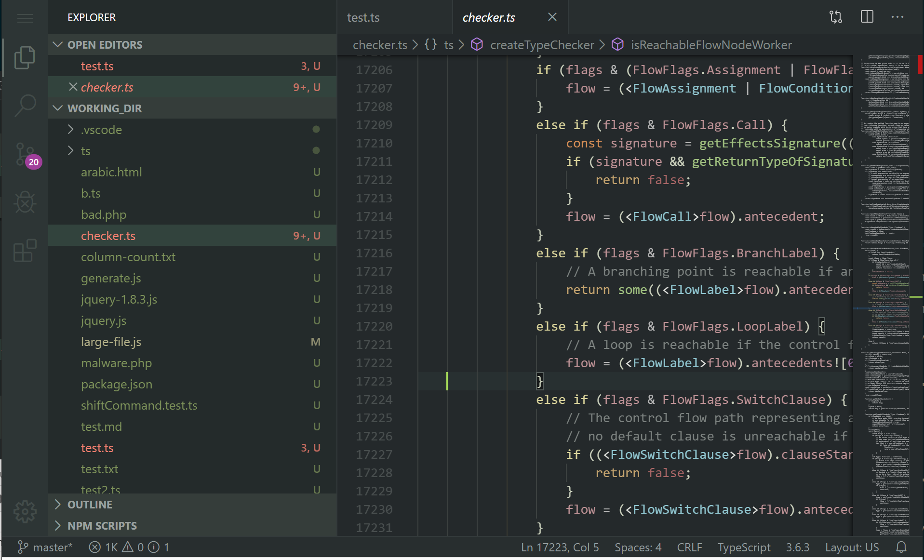Click TypeScript version 3.6.3
This screenshot has width=924, height=560.
click(798, 547)
